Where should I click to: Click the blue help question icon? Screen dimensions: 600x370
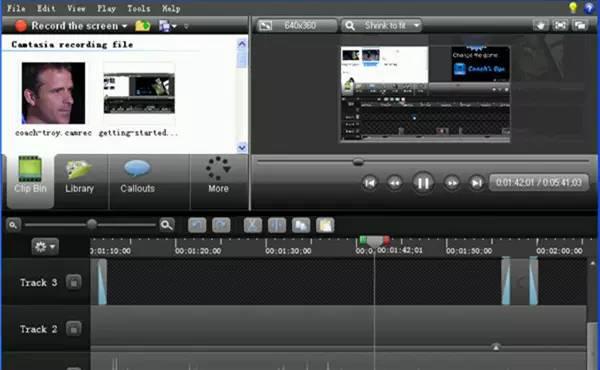click(x=589, y=8)
